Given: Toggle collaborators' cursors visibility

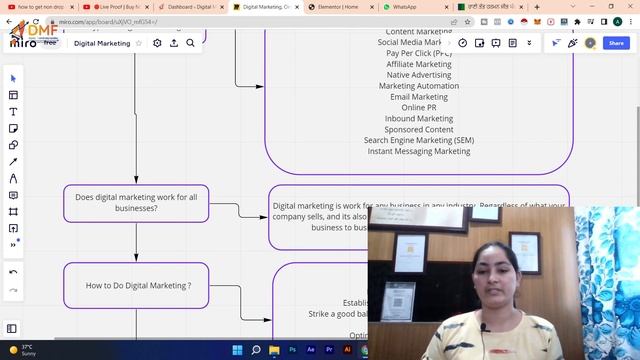Looking at the screenshot, I should click(556, 43).
